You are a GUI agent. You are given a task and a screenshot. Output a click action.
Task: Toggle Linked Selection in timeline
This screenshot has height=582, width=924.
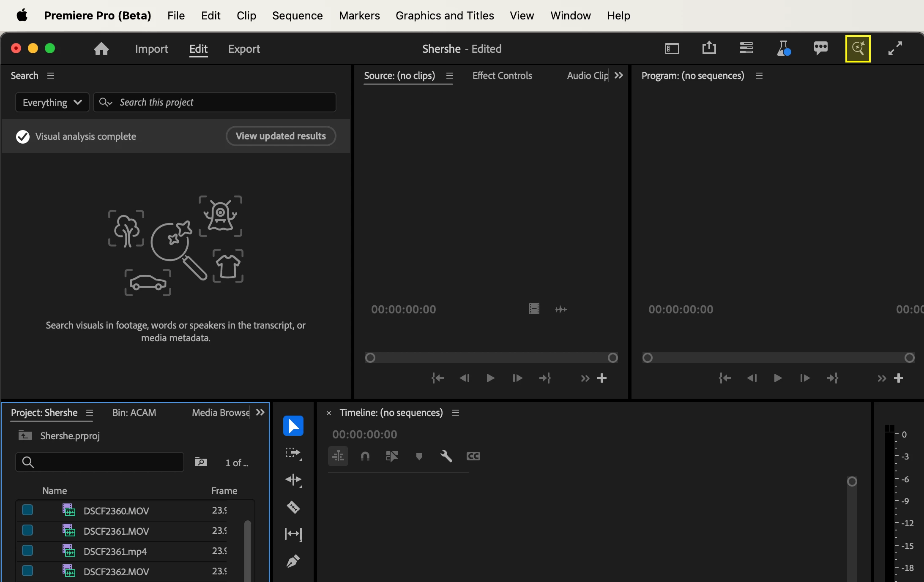point(392,456)
